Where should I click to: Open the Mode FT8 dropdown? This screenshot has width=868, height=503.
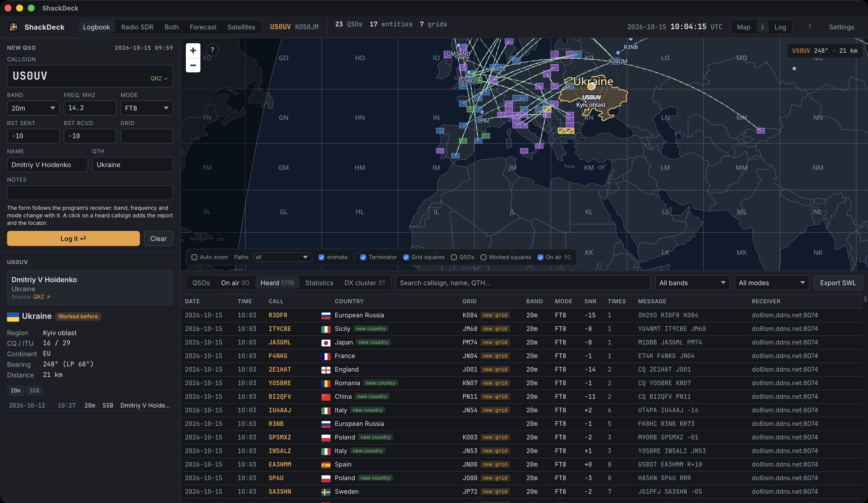(147, 108)
